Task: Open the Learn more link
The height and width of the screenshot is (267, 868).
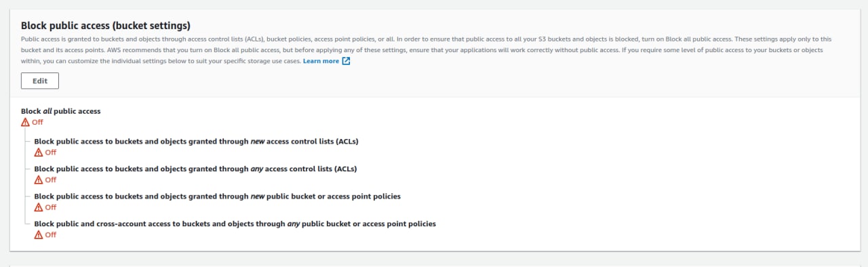Action: tap(321, 61)
